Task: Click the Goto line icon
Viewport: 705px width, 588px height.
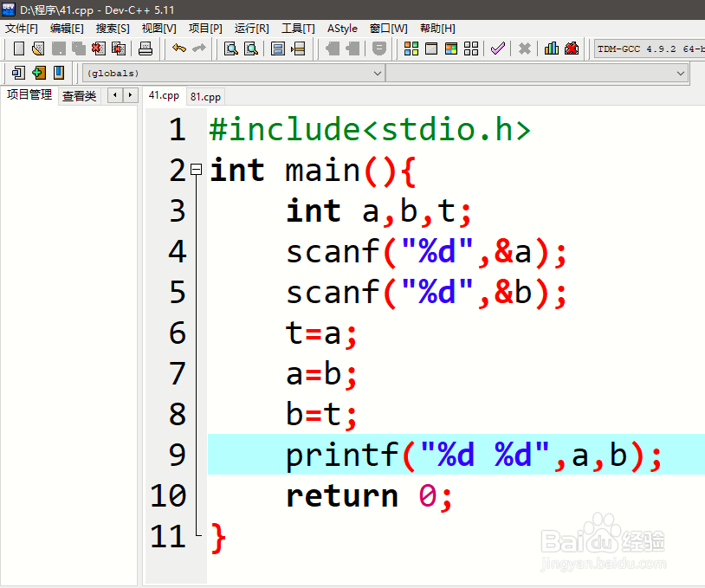Action: (298, 48)
